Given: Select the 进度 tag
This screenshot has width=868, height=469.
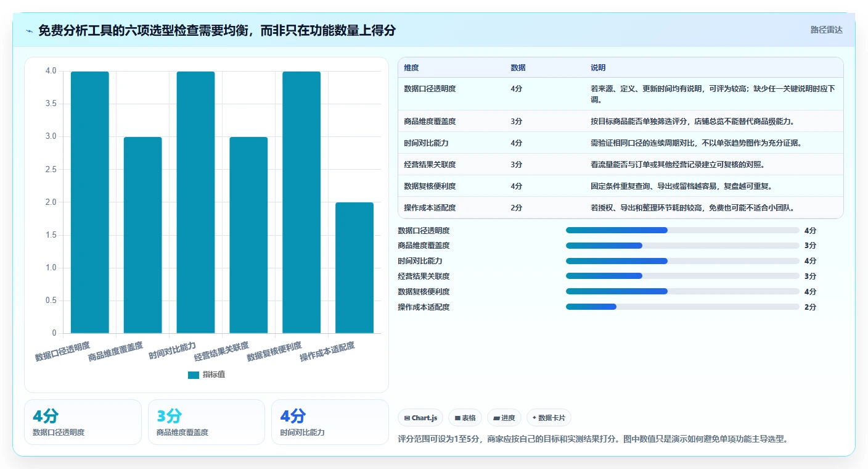Looking at the screenshot, I should pos(504,418).
